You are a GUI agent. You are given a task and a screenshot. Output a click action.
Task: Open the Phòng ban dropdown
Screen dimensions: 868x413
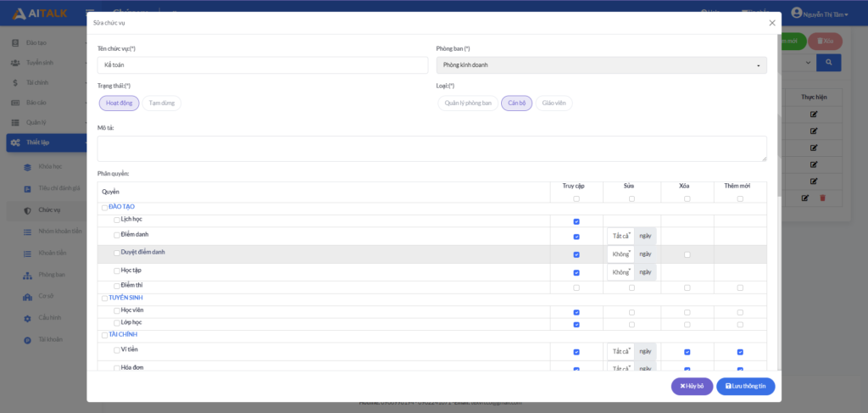[x=601, y=65]
